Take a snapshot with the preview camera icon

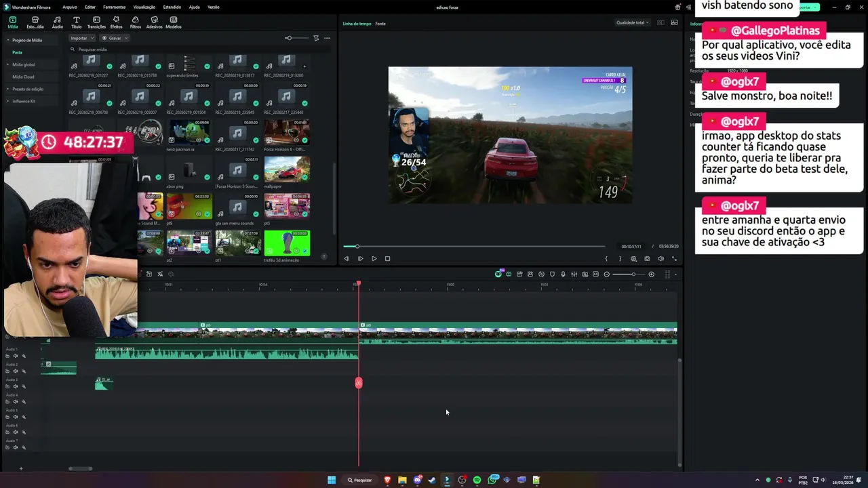coord(647,258)
